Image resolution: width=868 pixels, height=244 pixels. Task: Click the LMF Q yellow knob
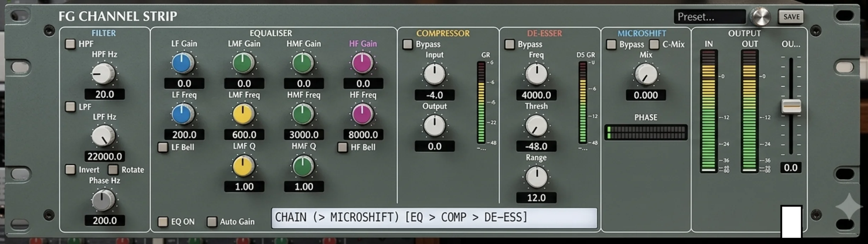click(244, 166)
